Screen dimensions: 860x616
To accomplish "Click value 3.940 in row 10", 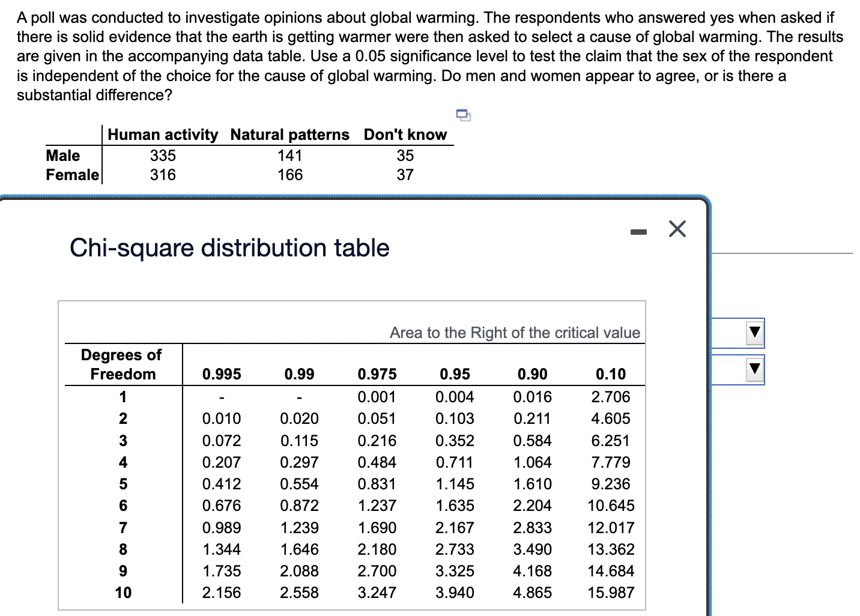I will click(x=455, y=593).
